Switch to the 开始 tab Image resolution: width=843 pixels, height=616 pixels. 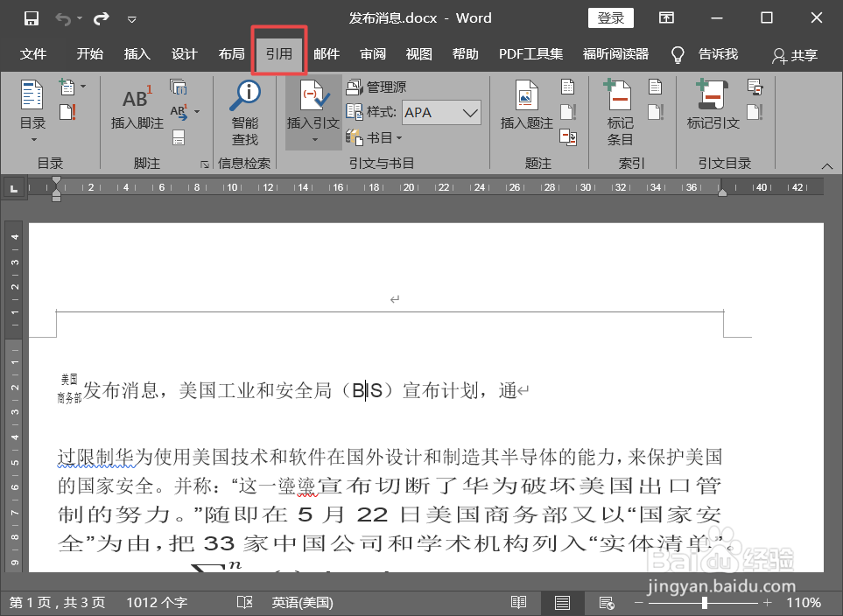tap(90, 54)
